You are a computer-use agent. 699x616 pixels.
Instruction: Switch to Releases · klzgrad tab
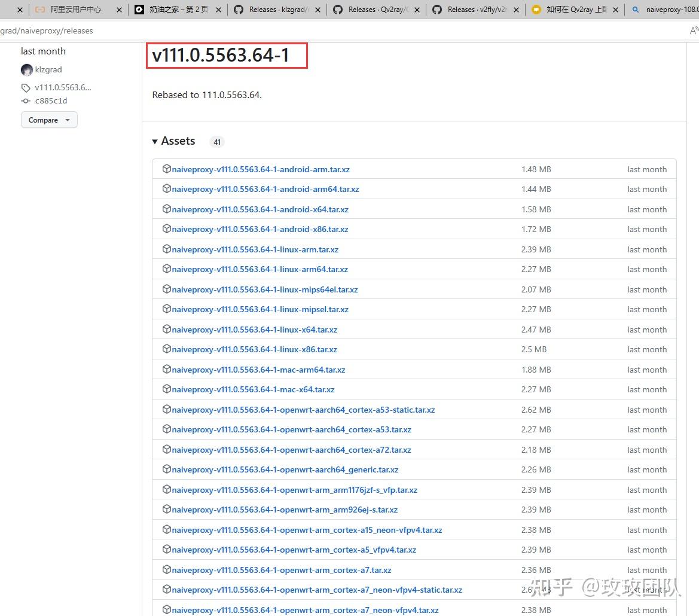coord(278,10)
